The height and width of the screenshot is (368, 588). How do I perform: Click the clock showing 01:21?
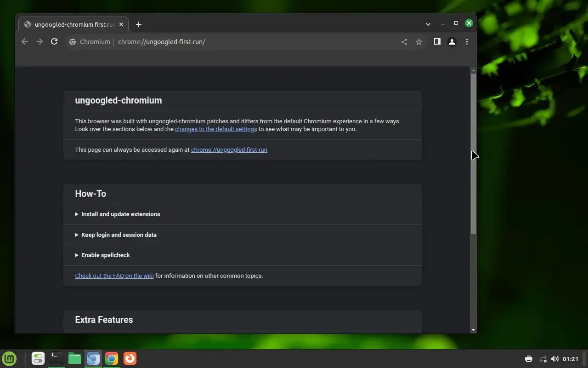point(570,359)
